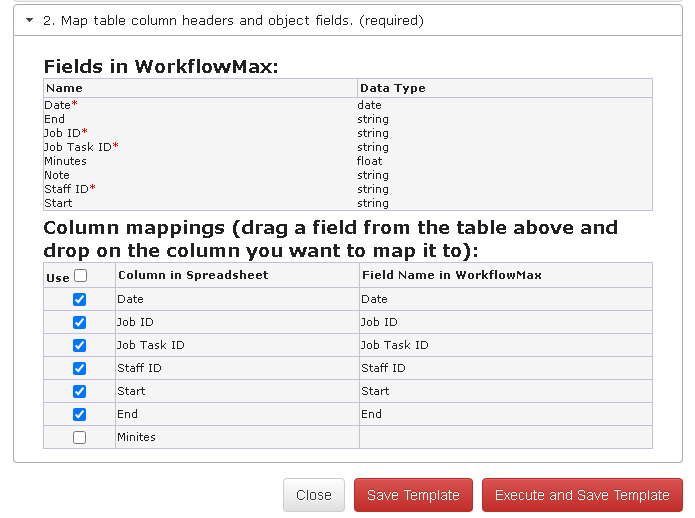Select the Minutes field in fields table
This screenshot has height=518, width=695.
66,161
